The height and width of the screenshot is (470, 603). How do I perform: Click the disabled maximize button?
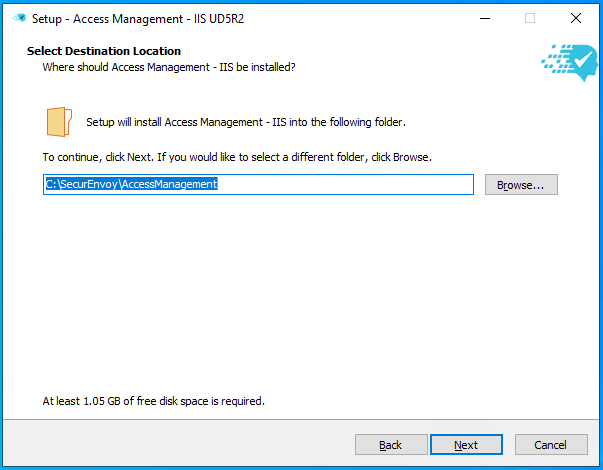[530, 18]
